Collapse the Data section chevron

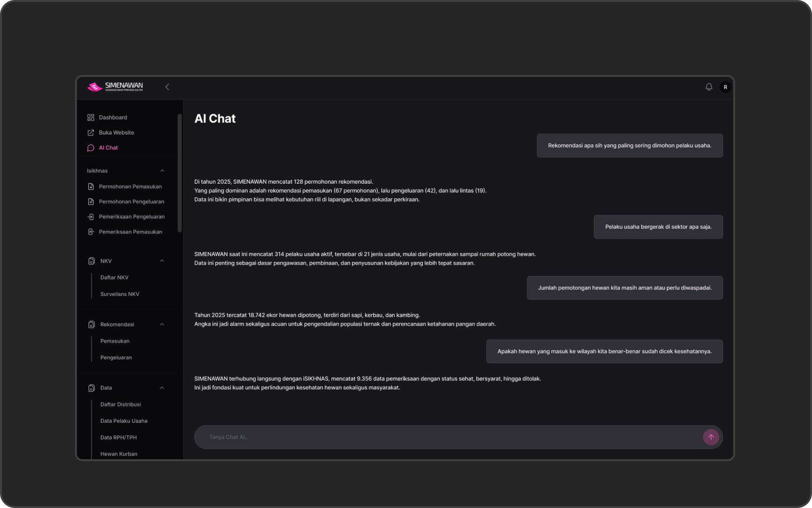pos(162,388)
